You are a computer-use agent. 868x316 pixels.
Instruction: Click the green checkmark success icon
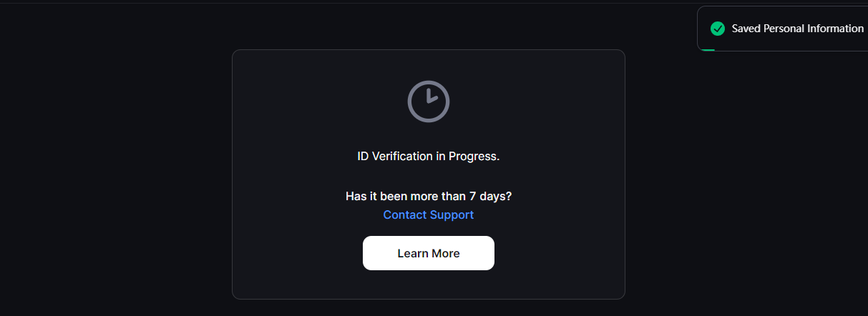click(x=717, y=29)
